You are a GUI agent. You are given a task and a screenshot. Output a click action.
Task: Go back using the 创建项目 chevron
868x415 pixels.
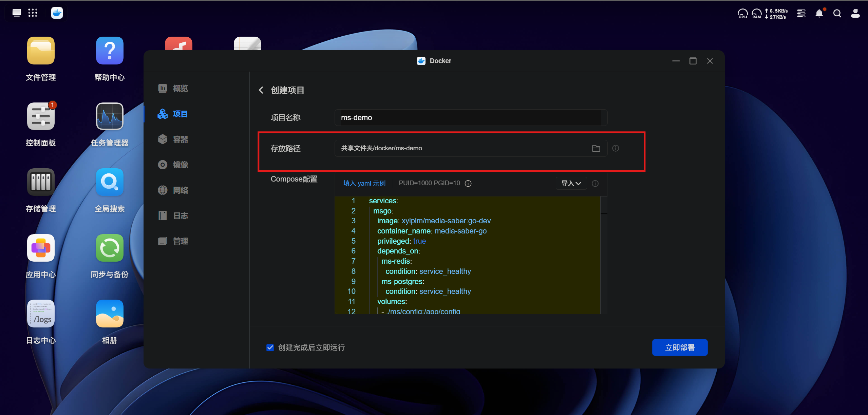(x=261, y=90)
